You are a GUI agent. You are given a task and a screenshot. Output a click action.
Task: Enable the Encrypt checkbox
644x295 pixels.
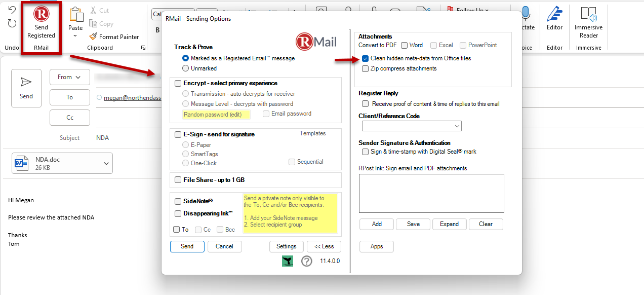point(178,83)
